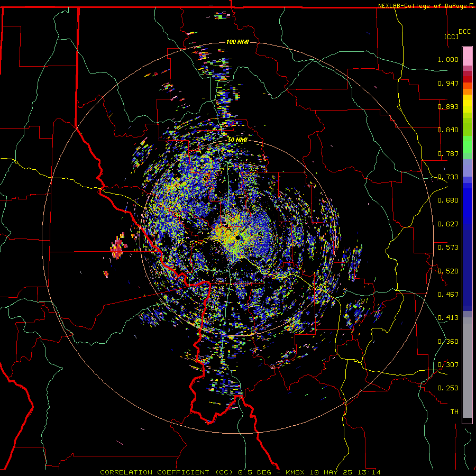Click the 1.000 scale value
This screenshot has height=476, width=476.
coord(448,59)
